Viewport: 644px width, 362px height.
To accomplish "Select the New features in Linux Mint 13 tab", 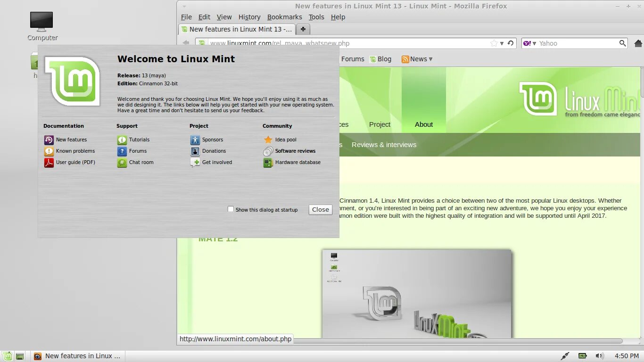I will pos(237,29).
